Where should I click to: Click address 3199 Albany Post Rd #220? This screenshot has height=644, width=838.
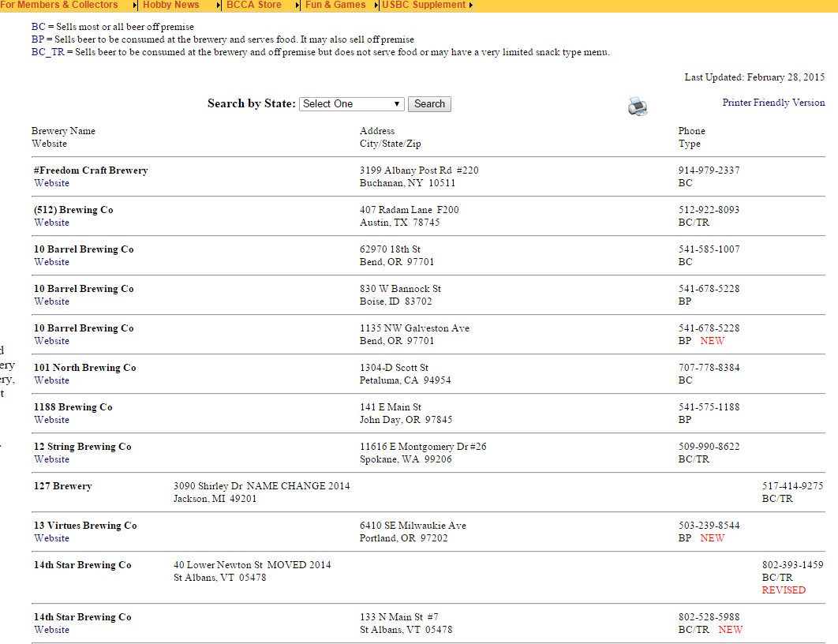(x=419, y=170)
